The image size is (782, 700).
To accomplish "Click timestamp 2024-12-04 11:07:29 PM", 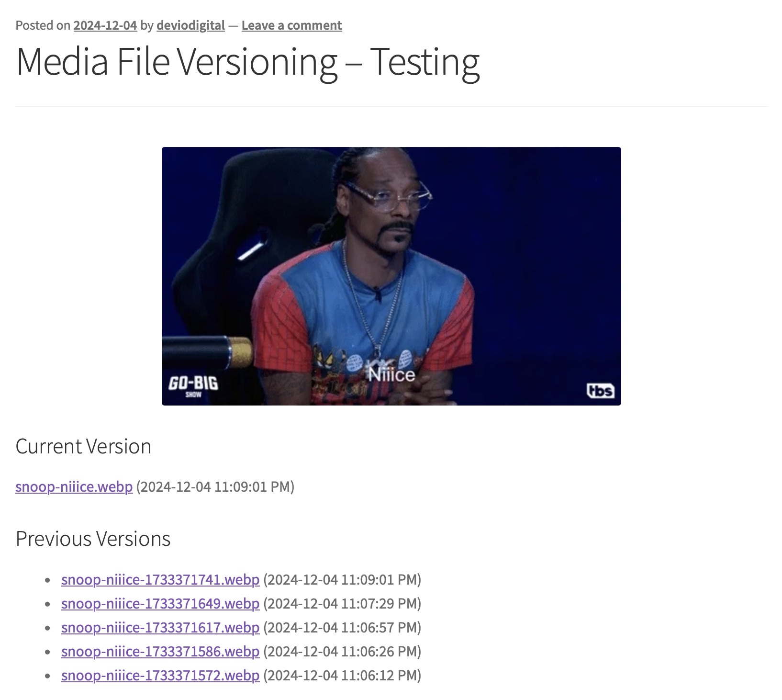I will click(x=342, y=603).
